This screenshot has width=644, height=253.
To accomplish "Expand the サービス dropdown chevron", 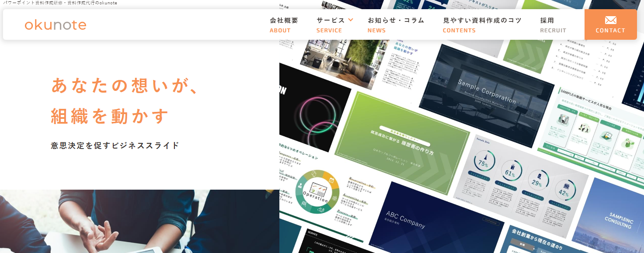I will tap(350, 20).
